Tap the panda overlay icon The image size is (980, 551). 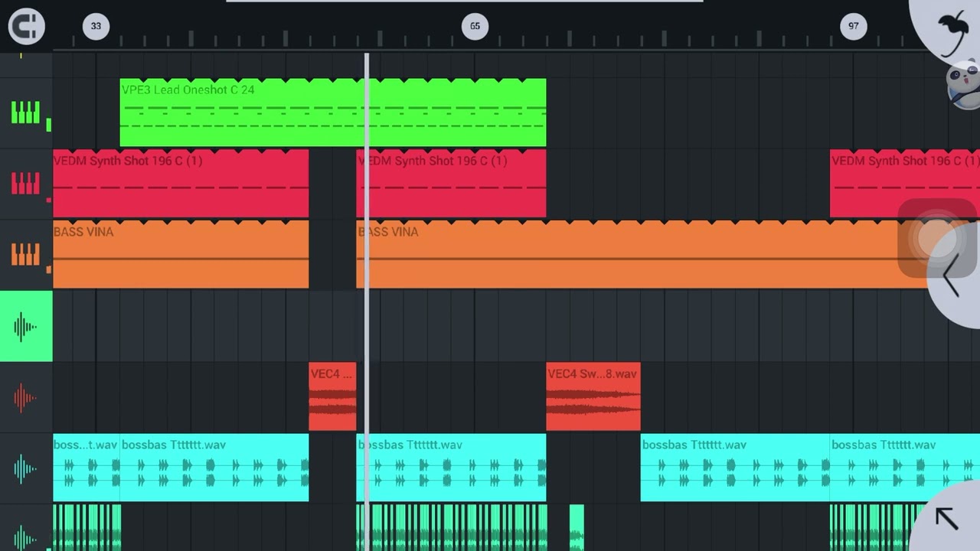click(x=964, y=84)
